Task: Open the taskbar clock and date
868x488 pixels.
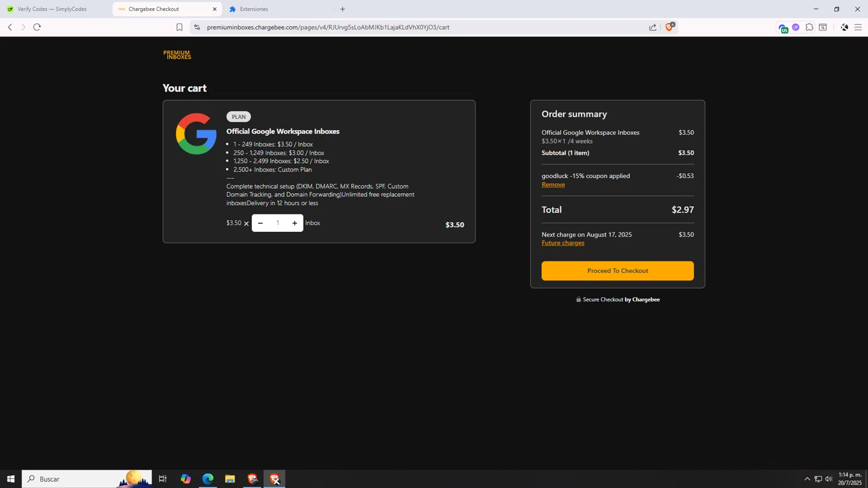Action: point(850,479)
